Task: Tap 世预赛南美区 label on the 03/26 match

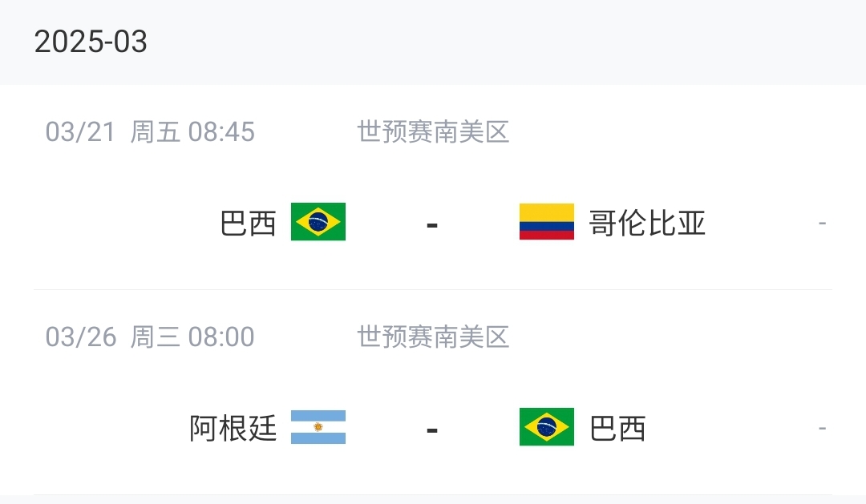Action: tap(433, 337)
